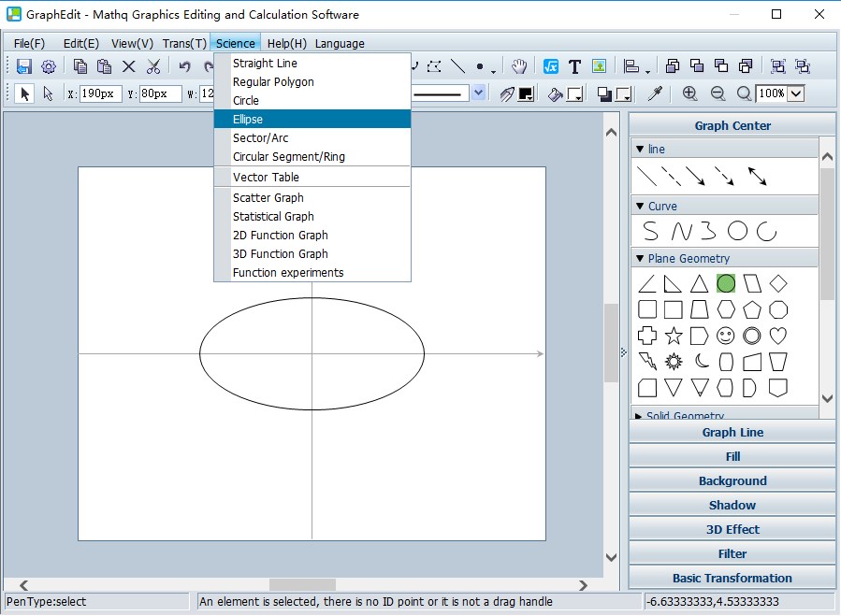Choose Statistical Graph menu item
Viewport: 841px width, 616px height.
pos(312,216)
